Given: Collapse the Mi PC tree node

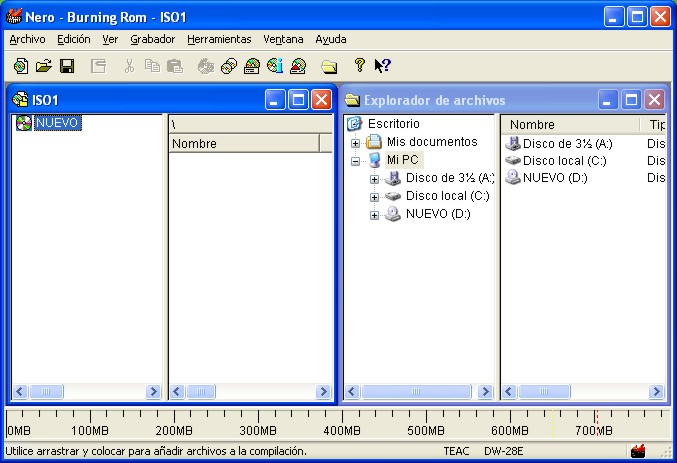Looking at the screenshot, I should [x=355, y=160].
